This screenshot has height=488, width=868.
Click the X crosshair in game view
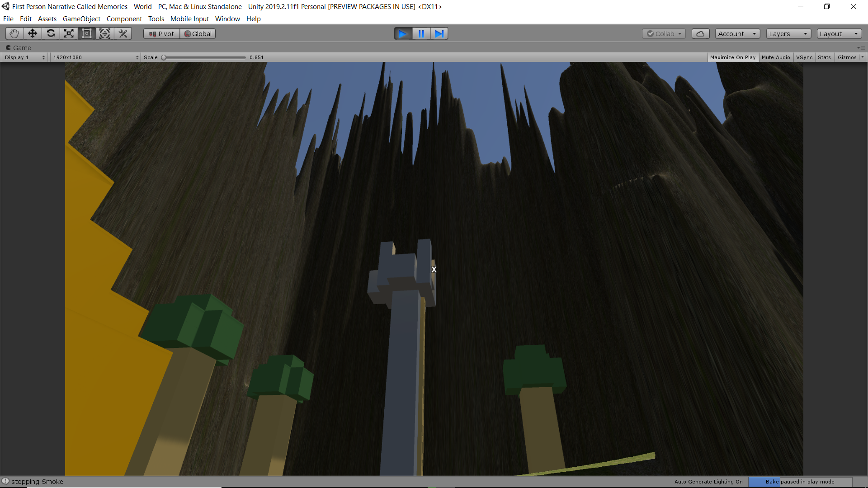(x=434, y=269)
